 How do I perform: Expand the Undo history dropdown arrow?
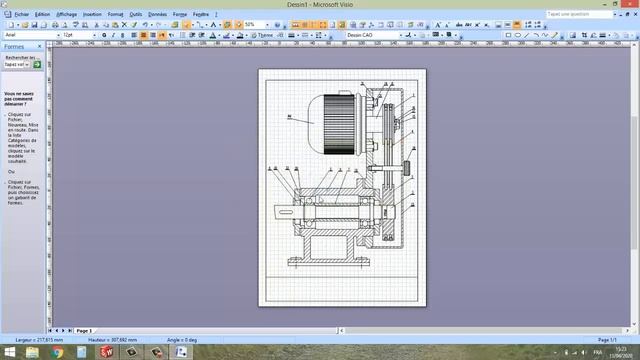point(151,25)
